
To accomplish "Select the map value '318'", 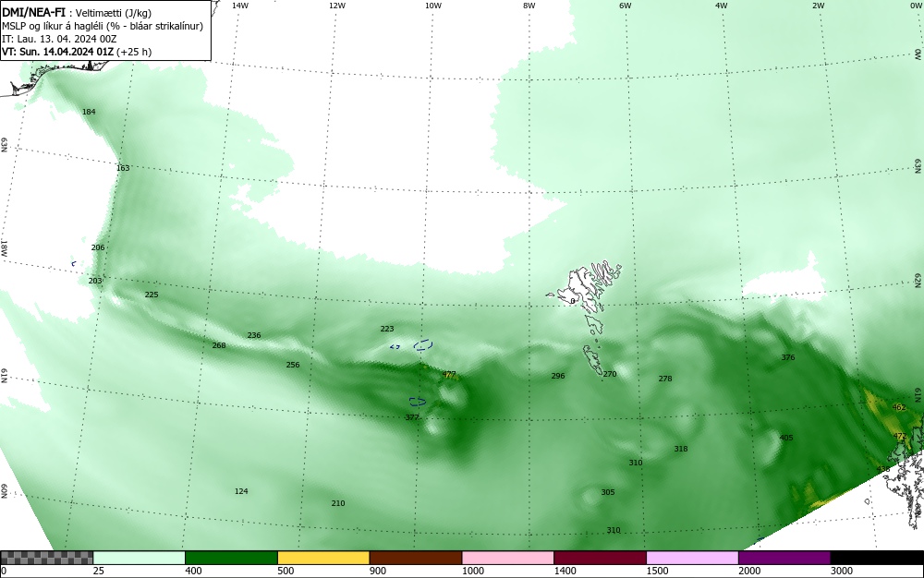I will (681, 449).
